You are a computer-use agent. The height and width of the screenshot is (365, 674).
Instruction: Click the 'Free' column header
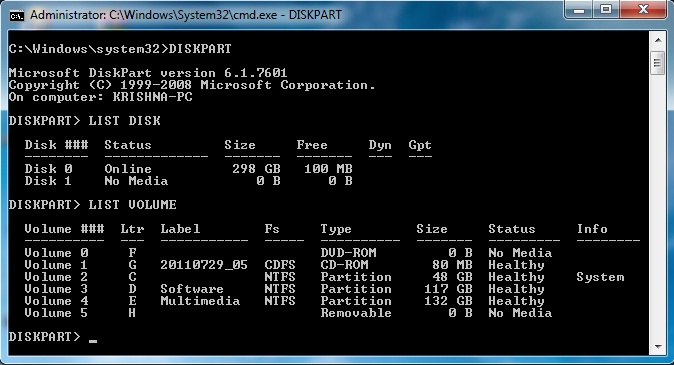click(x=312, y=145)
